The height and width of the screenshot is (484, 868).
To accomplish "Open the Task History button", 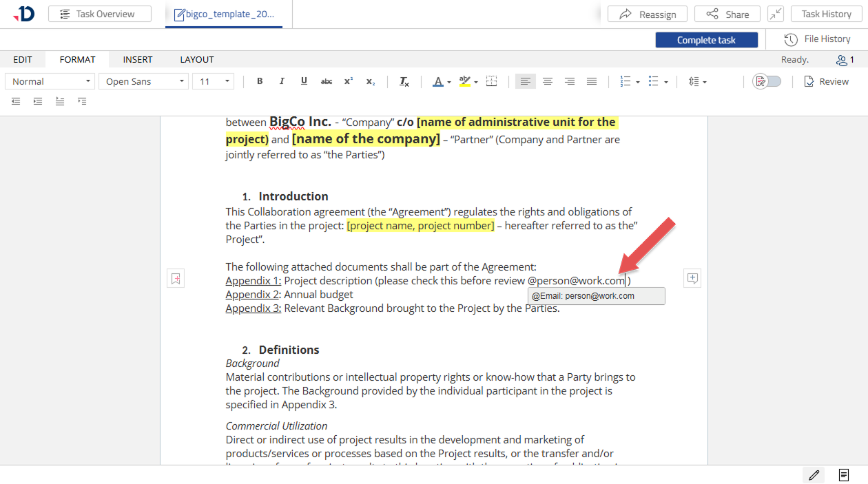I will tap(826, 14).
